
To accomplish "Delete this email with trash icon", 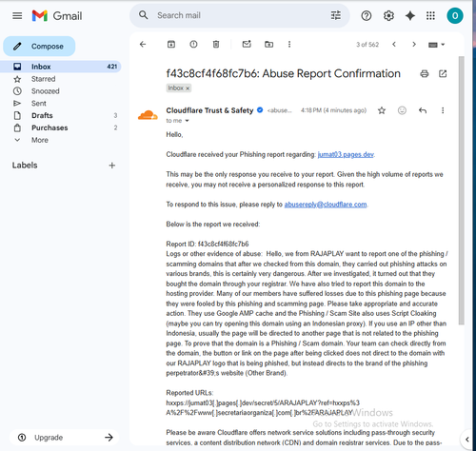I will click(x=216, y=44).
